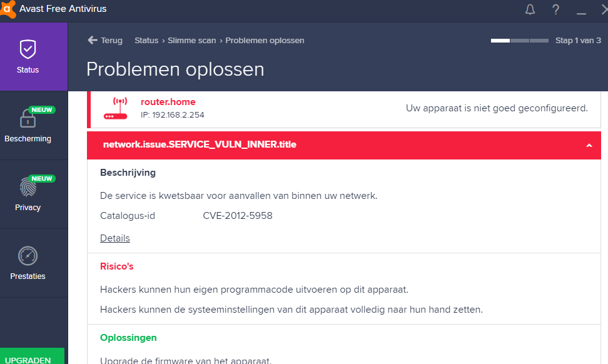The height and width of the screenshot is (364, 608).
Task: Go to Status breadcrumb
Action: click(146, 40)
